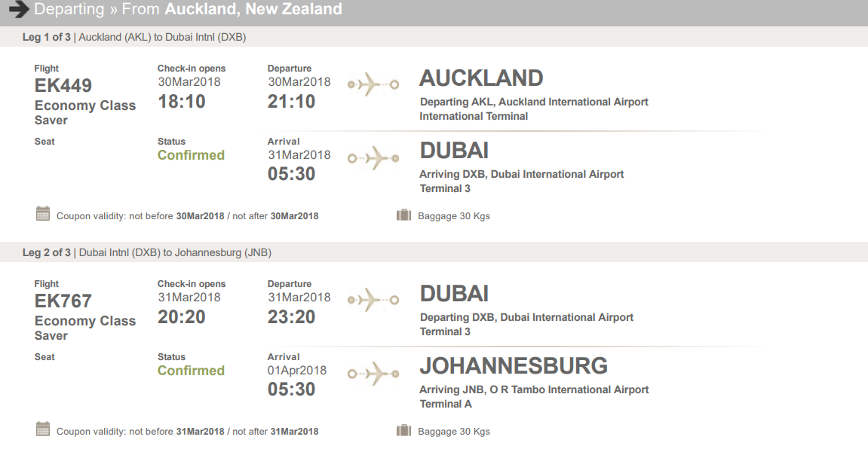Select the Leg 1 of 3 header
The image size is (868, 455).
134,37
